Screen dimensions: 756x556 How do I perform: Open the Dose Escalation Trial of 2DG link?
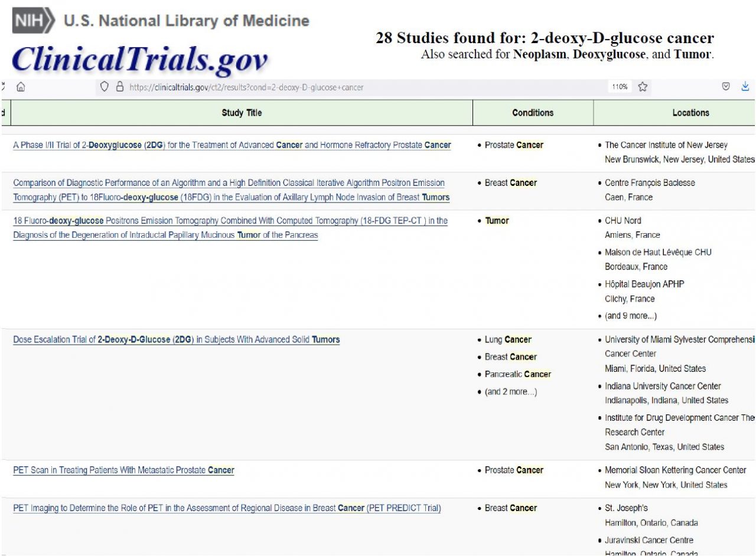[176, 340]
